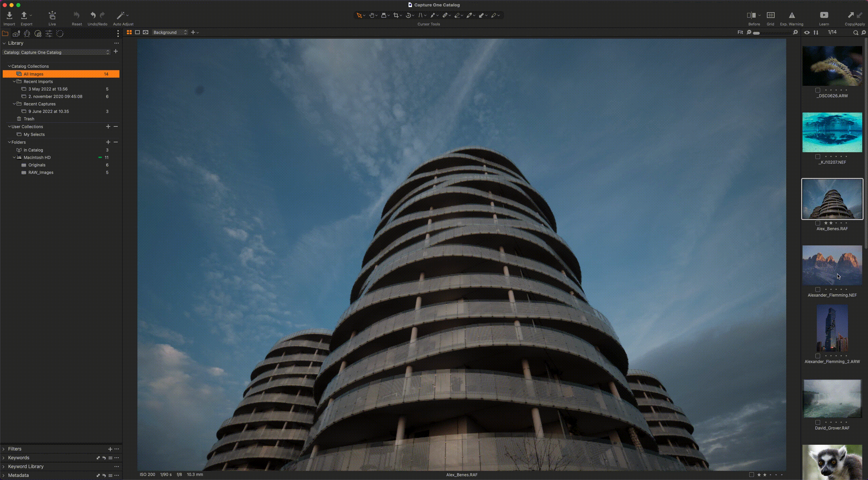Click the Redo arrow
868x480 pixels.
[x=102, y=15]
